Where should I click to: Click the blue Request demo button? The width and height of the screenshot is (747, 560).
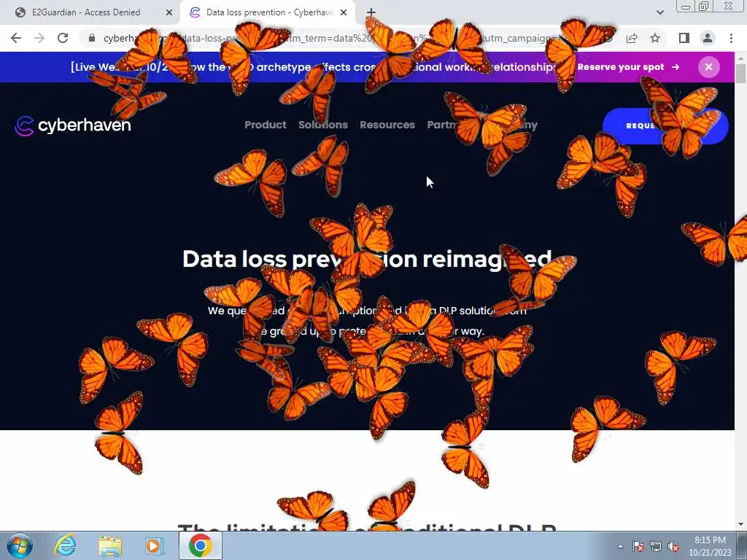665,125
